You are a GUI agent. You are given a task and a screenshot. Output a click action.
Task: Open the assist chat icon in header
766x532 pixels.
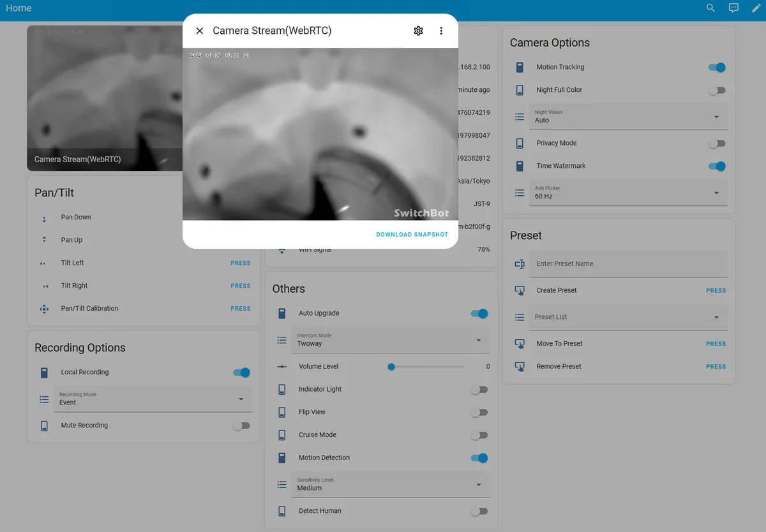coord(733,8)
